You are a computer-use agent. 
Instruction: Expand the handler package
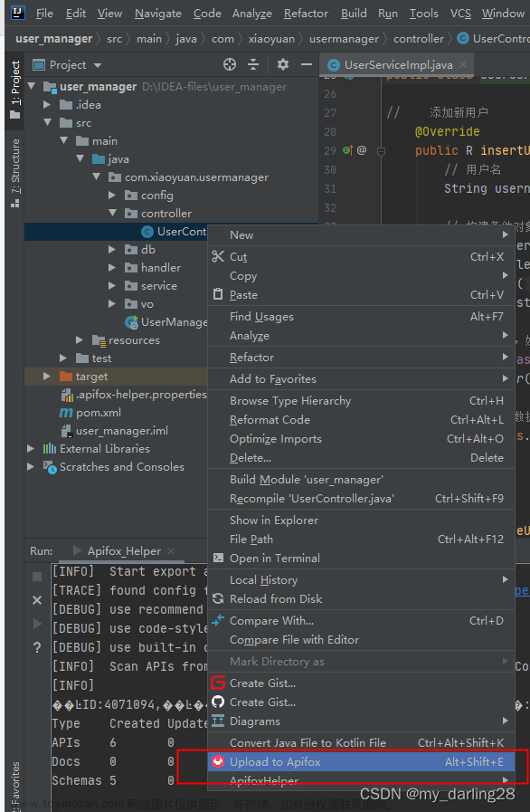112,268
